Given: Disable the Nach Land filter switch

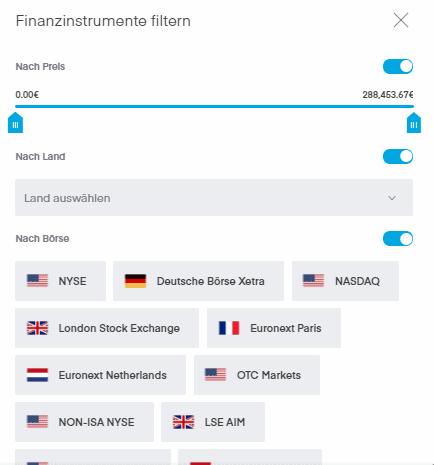Looking at the screenshot, I should click(398, 156).
